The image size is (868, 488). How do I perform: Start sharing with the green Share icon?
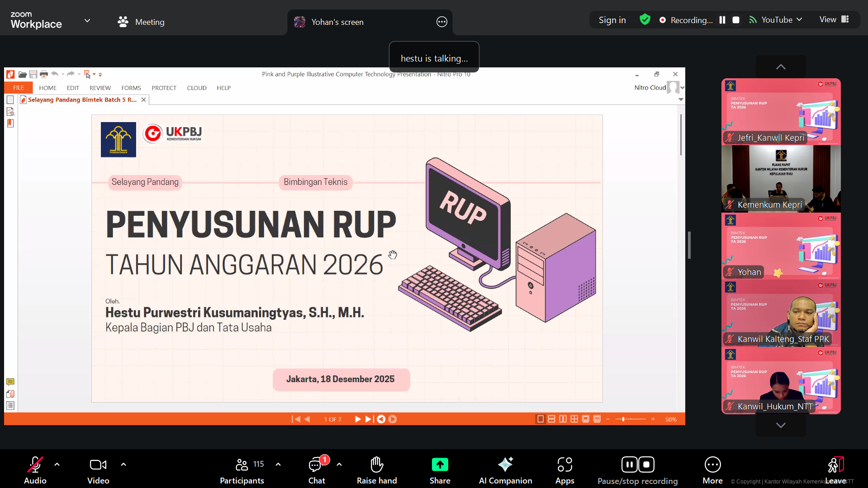[x=440, y=465]
